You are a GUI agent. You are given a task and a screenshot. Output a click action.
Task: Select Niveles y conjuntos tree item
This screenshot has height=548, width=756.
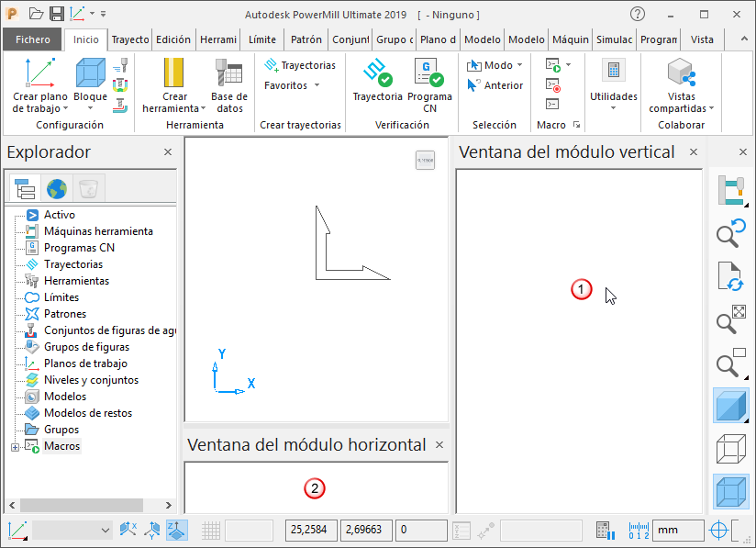pos(91,380)
